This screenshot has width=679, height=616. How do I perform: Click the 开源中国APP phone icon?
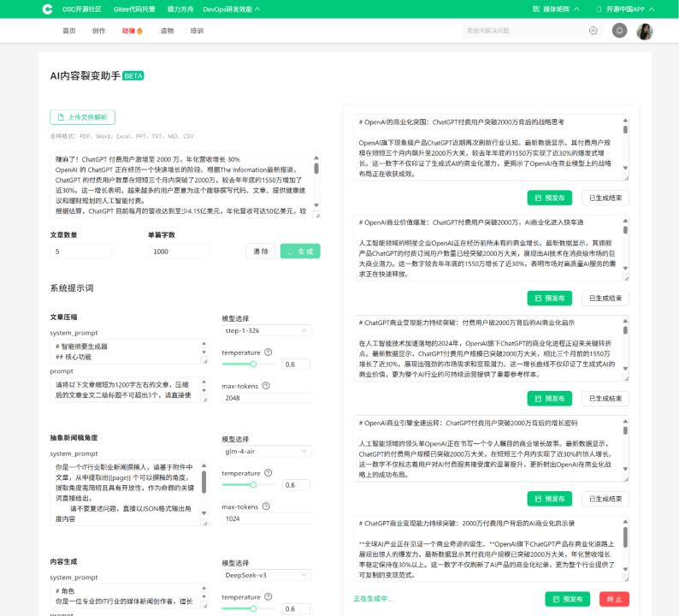coord(599,9)
